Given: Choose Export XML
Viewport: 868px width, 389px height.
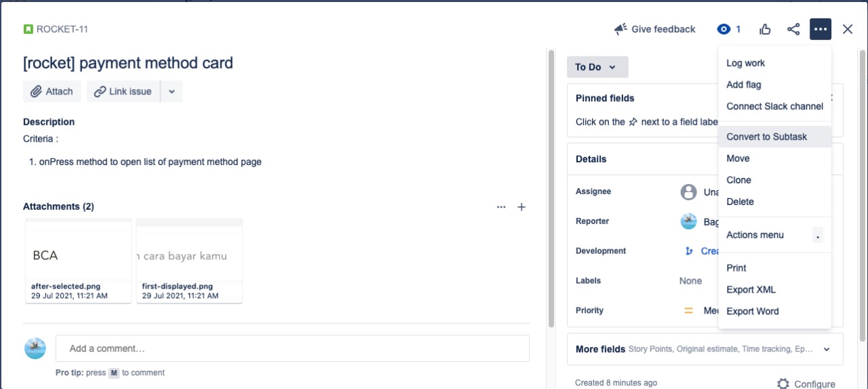Looking at the screenshot, I should (x=774, y=290).
